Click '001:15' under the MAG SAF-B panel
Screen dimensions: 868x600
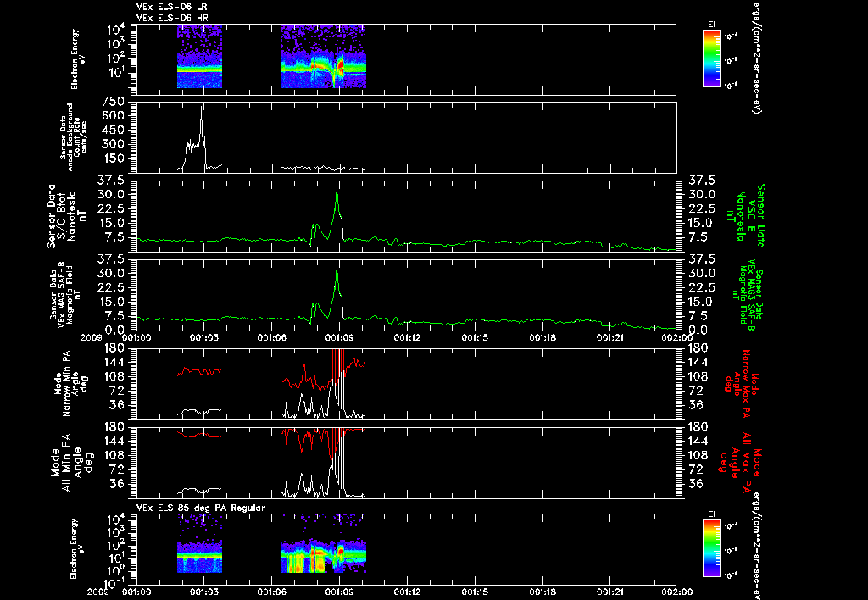[x=475, y=337]
